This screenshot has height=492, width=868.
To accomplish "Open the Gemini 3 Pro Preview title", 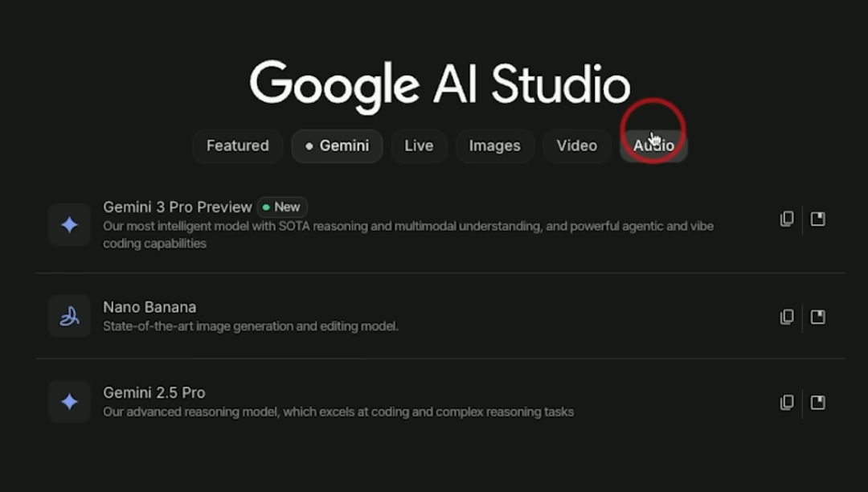I will tap(178, 207).
